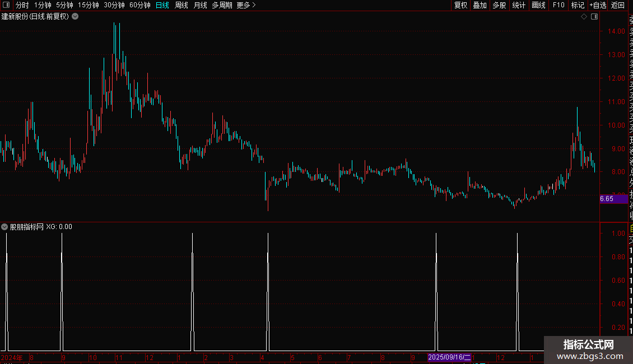The width and height of the screenshot is (633, 364).
Task: Click the 股朋指标网 XG: 0.00 label
Action: [41, 227]
